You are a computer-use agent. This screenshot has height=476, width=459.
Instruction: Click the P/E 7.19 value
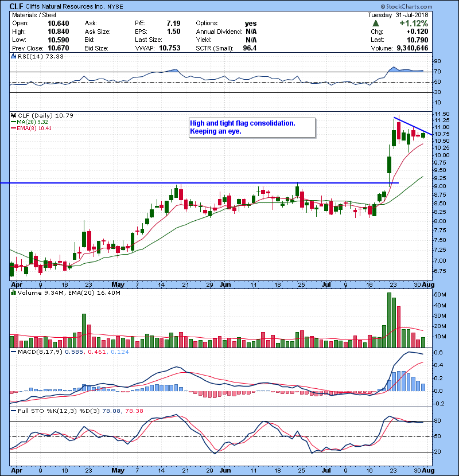click(x=173, y=24)
